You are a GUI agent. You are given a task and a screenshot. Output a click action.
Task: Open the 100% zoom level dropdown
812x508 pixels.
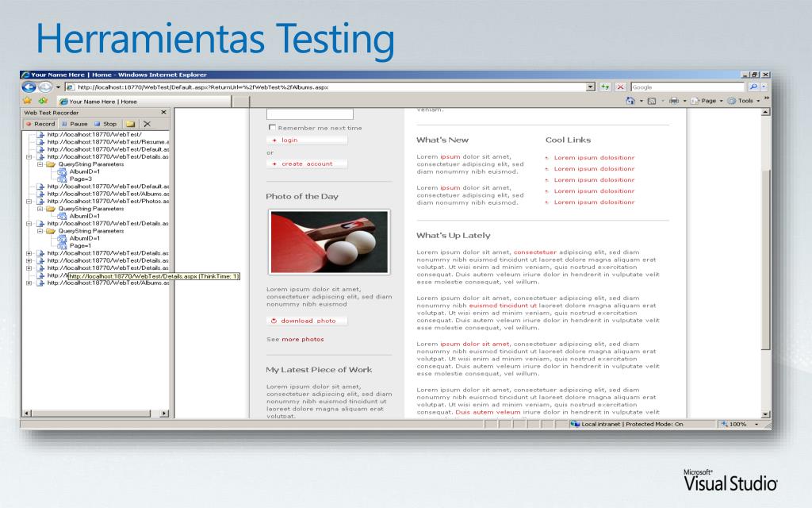coord(756,424)
